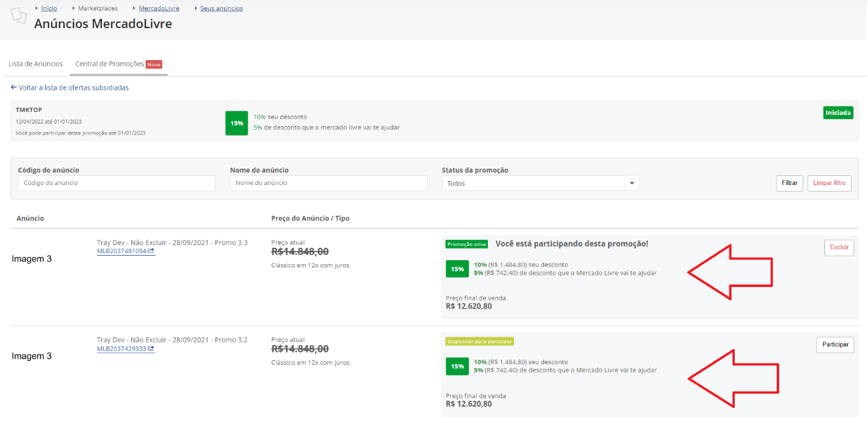Viewport: 868px width, 423px height.
Task: Click the struck-through price in the Promo 3.3 row
Action: (x=300, y=252)
